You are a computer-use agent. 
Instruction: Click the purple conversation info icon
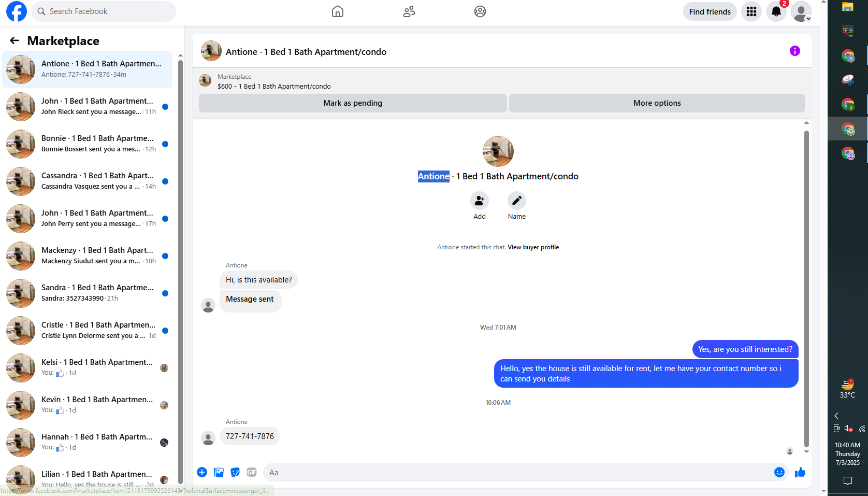794,51
